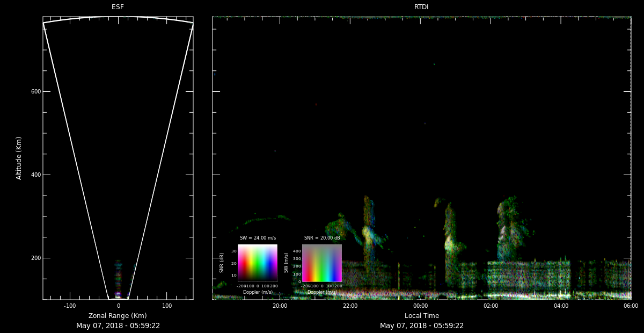Click the 06:00 time tick label
The image size is (644, 333).
click(631, 306)
